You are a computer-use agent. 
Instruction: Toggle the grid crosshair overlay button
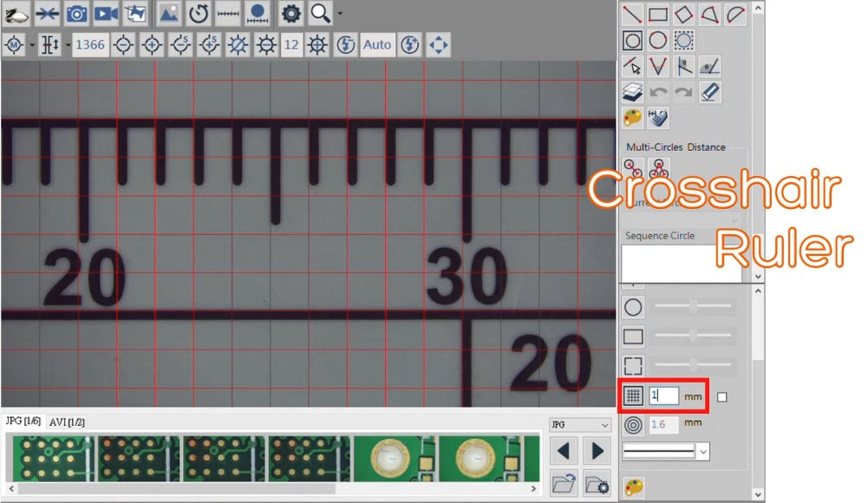coord(634,395)
